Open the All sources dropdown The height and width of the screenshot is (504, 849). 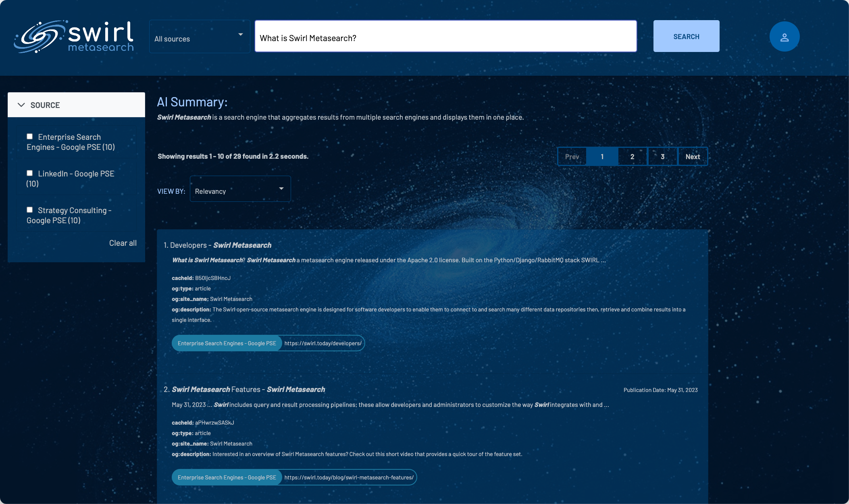point(199,37)
